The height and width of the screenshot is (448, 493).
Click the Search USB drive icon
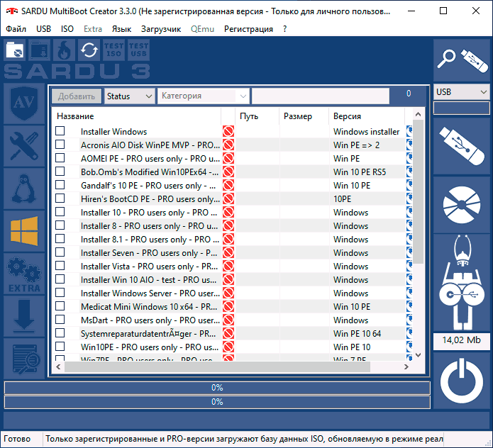[x=462, y=61]
